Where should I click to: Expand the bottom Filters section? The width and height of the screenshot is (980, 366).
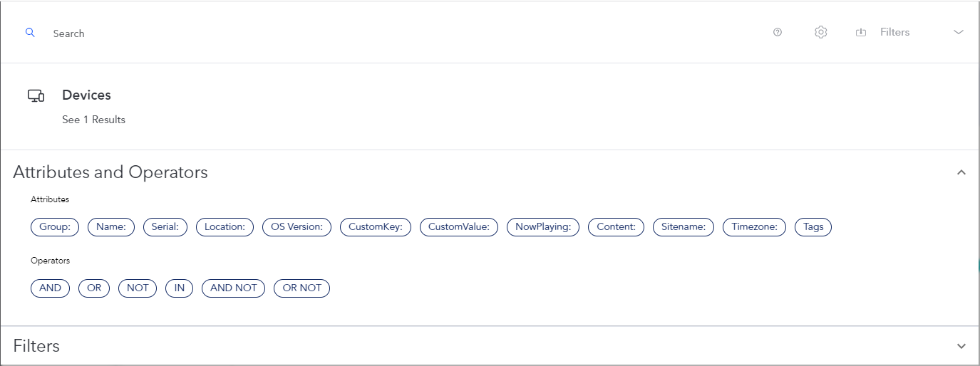pyautogui.click(x=961, y=346)
